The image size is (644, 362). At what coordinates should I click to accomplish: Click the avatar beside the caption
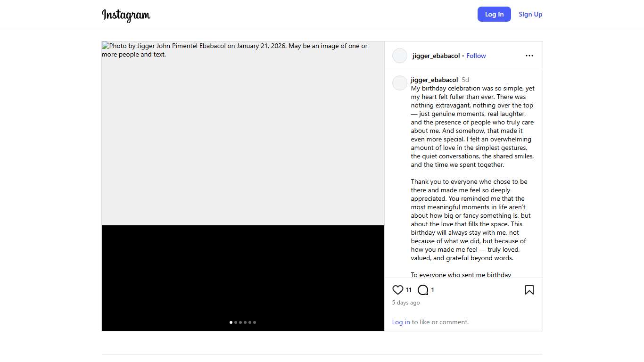point(400,83)
